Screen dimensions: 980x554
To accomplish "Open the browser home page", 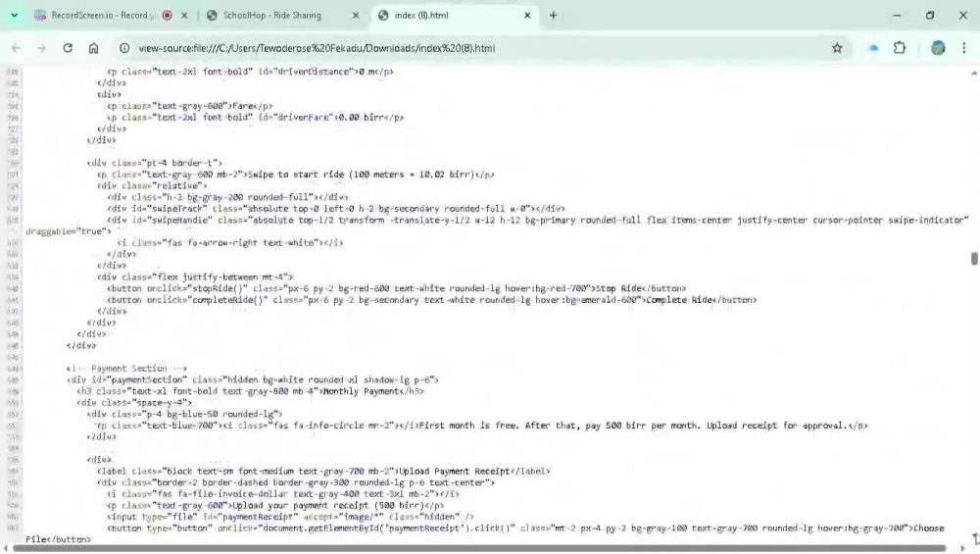I will (x=93, y=48).
